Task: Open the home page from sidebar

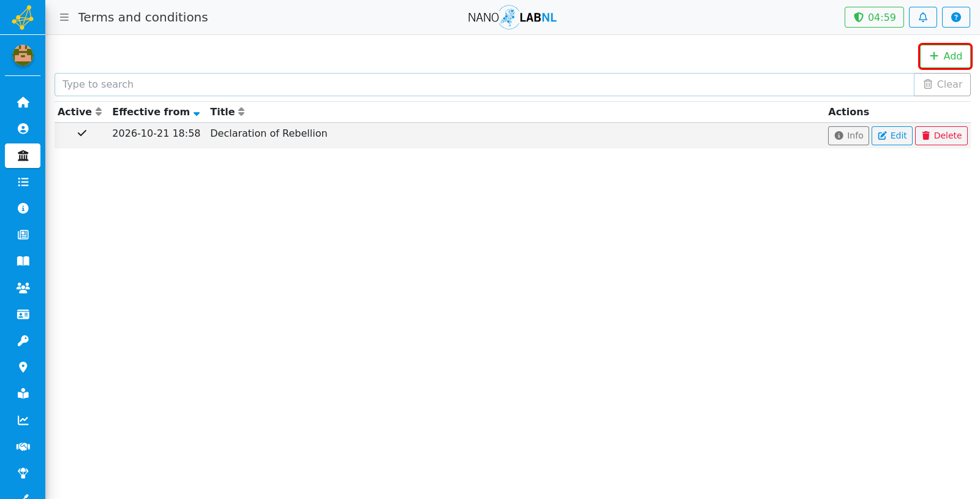Action: 23,102
